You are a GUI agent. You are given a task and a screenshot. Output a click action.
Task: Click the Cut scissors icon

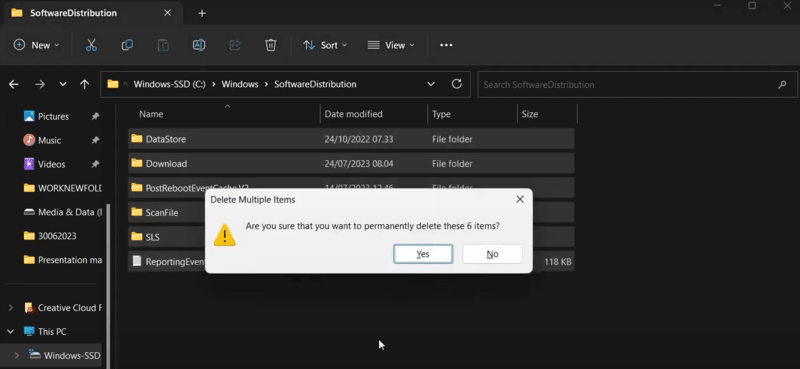tap(91, 45)
